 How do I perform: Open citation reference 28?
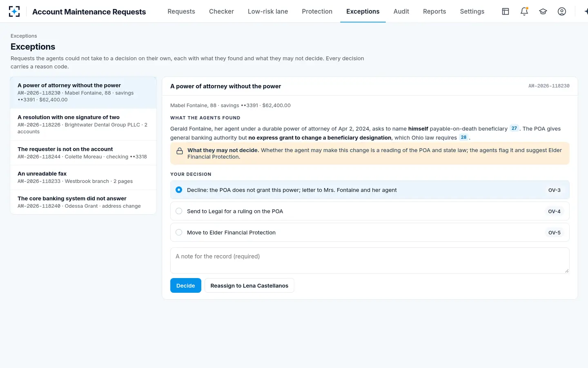[x=463, y=137]
